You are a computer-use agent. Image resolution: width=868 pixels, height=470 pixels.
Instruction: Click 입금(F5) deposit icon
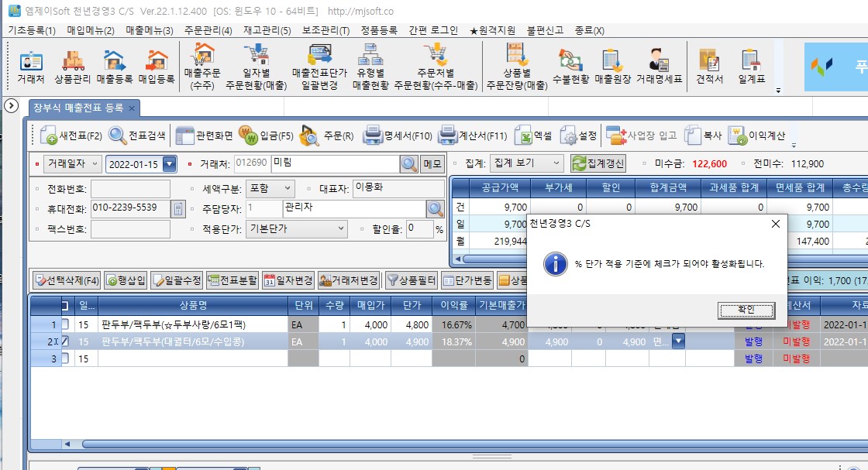(x=266, y=136)
